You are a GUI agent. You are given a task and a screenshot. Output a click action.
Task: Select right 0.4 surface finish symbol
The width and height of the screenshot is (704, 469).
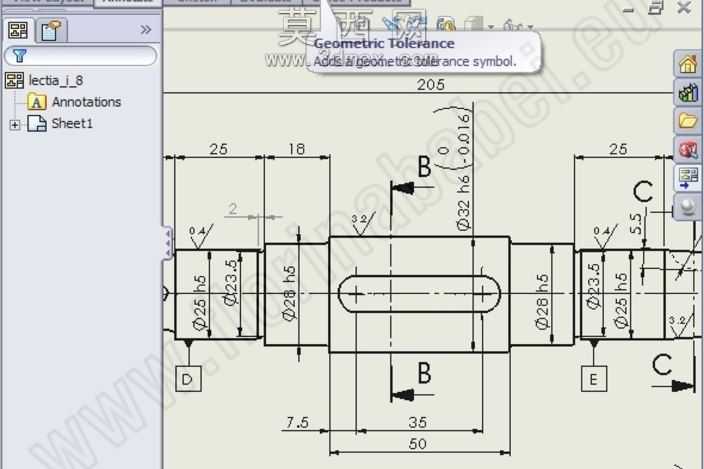click(x=604, y=237)
